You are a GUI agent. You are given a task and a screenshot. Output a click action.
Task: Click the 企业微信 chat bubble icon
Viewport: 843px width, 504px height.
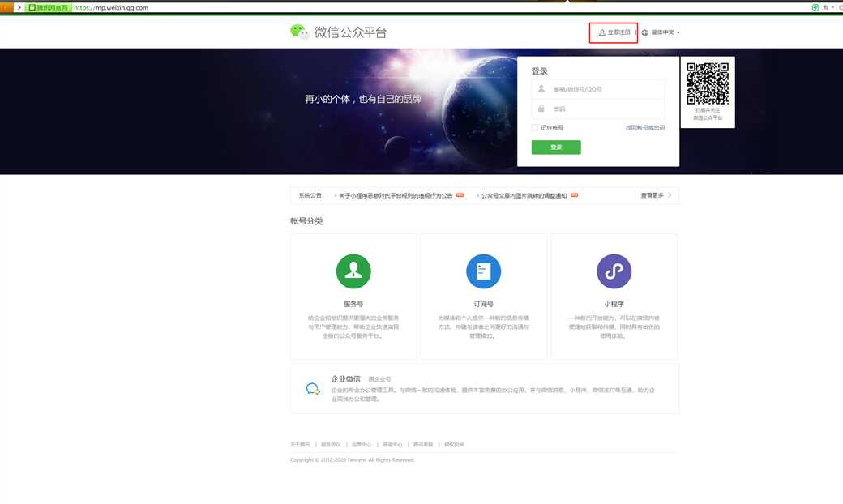(x=313, y=388)
